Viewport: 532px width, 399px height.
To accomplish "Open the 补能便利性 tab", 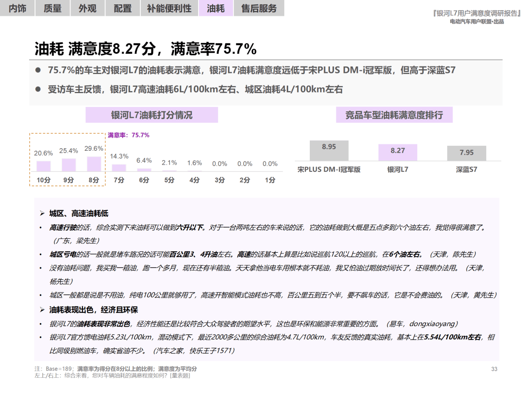I will click(169, 8).
